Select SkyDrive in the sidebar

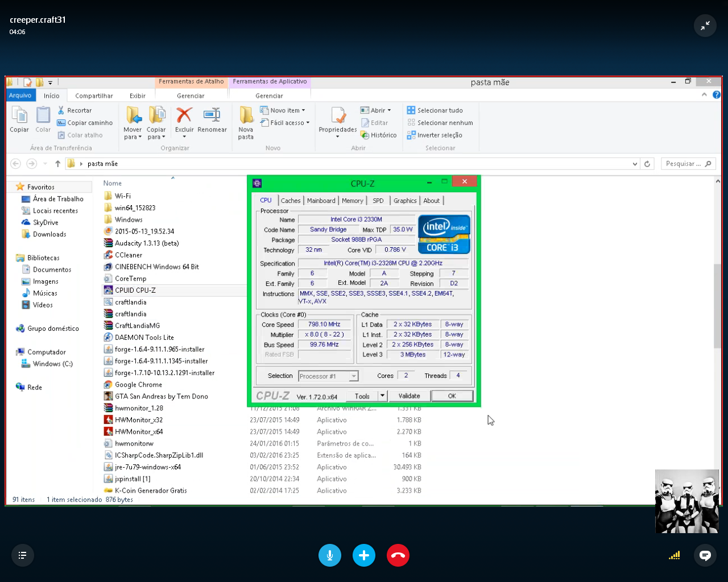click(x=40, y=222)
